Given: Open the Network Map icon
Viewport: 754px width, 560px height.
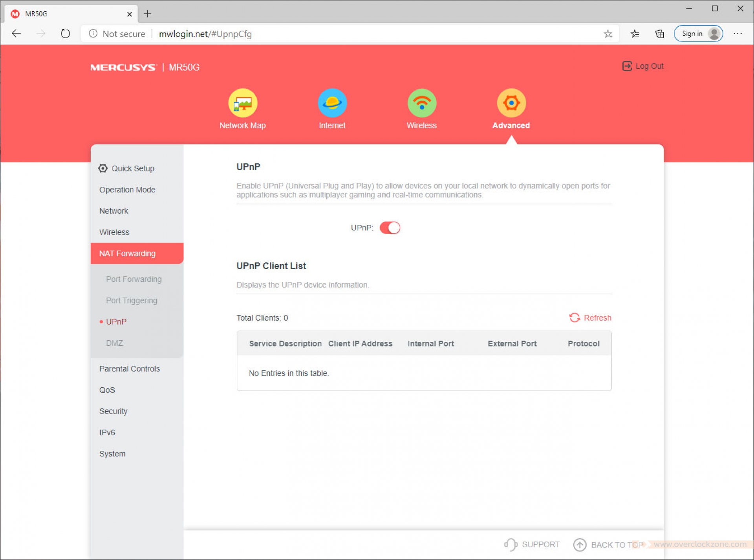Looking at the screenshot, I should [243, 103].
